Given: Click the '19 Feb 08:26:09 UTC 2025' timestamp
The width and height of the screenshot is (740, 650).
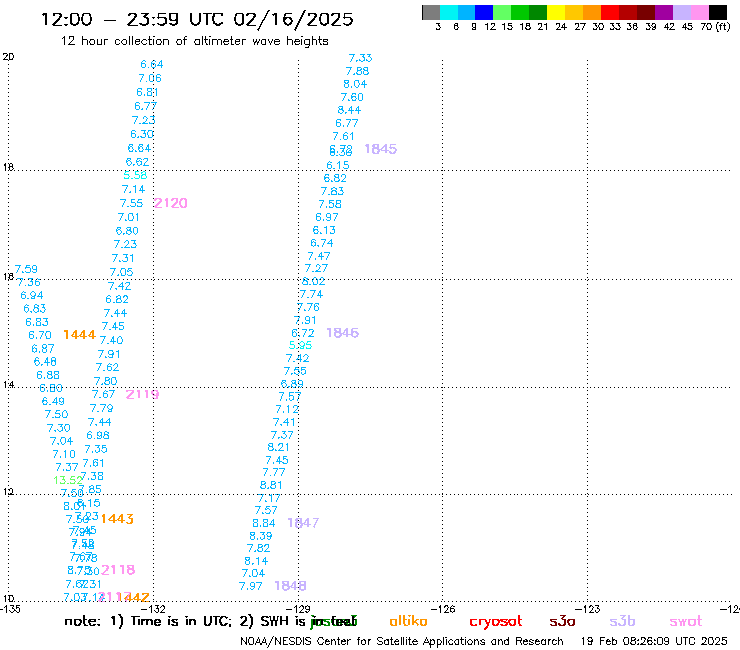Looking at the screenshot, I should pos(654,642).
